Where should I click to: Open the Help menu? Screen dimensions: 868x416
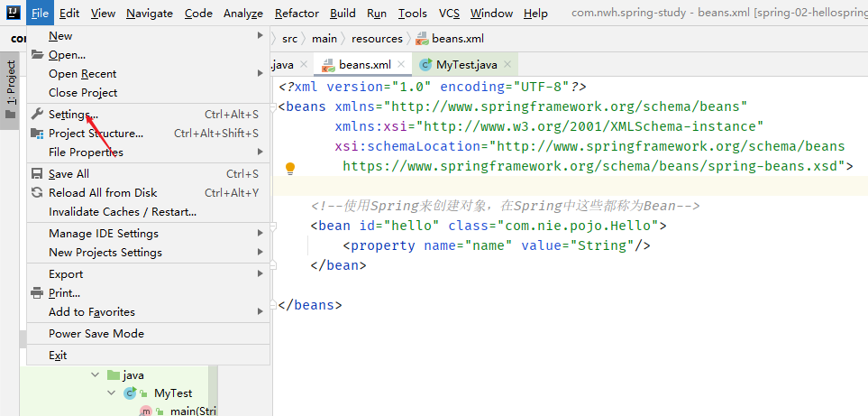point(535,14)
